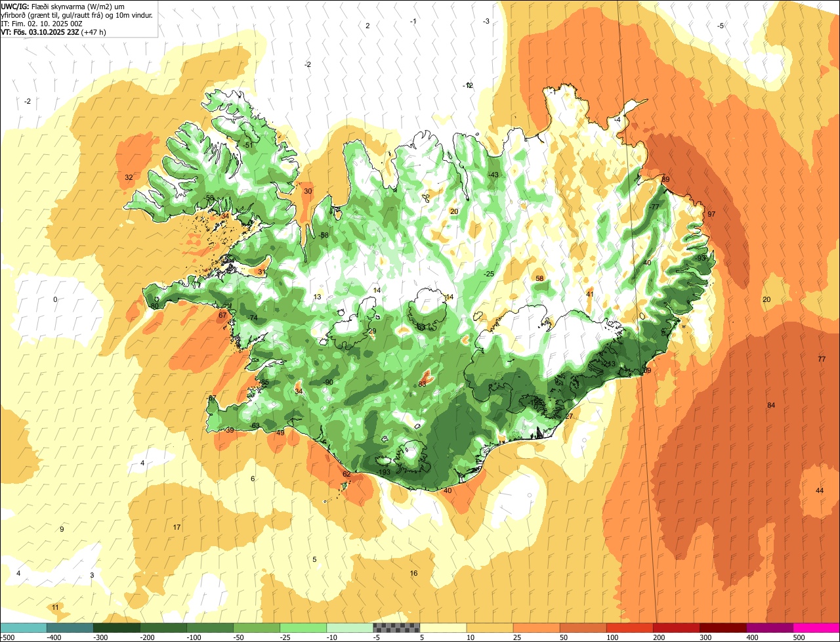840x642 pixels.
Task: Select the light green swatch above -25
Action: (303, 628)
